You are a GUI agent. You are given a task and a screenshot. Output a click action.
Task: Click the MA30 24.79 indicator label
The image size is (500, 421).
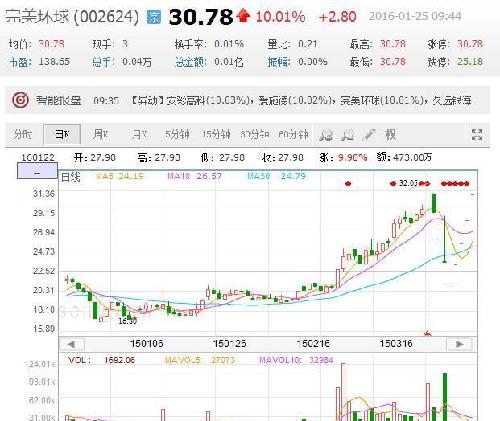pyautogui.click(x=276, y=176)
